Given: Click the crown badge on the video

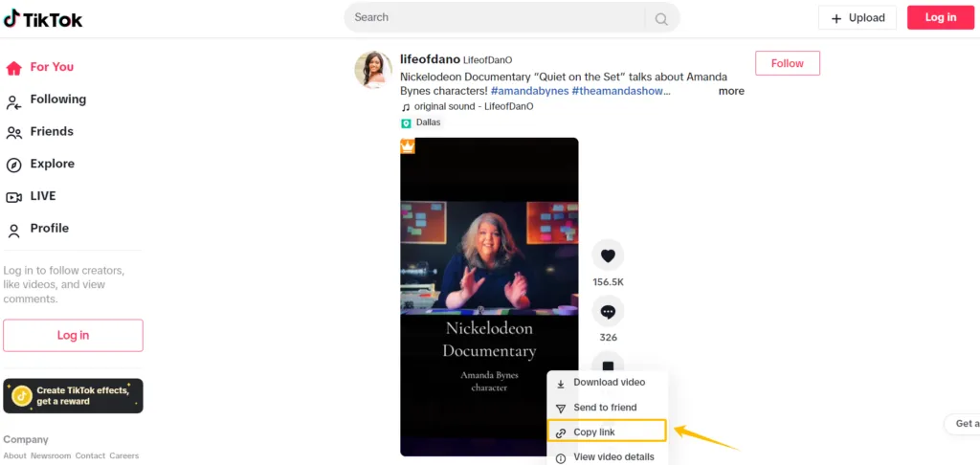Looking at the screenshot, I should [x=408, y=146].
